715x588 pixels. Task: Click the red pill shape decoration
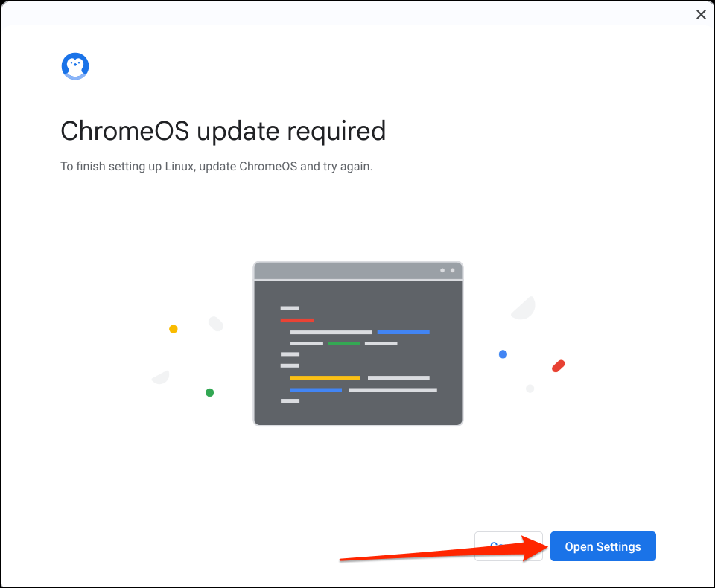click(559, 365)
